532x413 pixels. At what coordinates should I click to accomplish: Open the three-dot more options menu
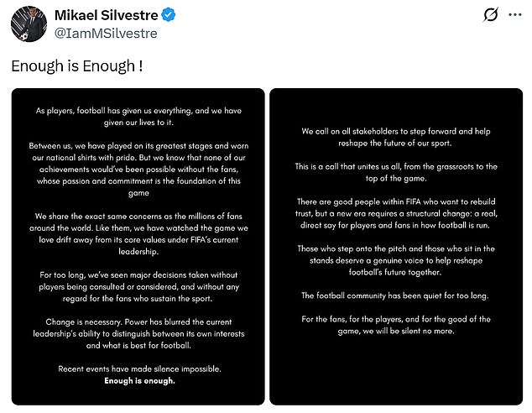pyautogui.click(x=514, y=14)
